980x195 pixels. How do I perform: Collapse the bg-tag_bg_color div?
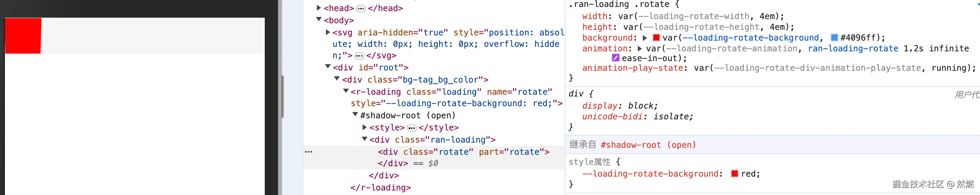(337, 79)
